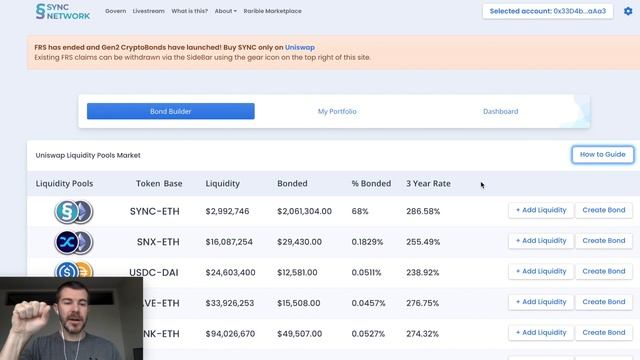
Task: Click the 238.92% three year rate
Action: [422, 273]
